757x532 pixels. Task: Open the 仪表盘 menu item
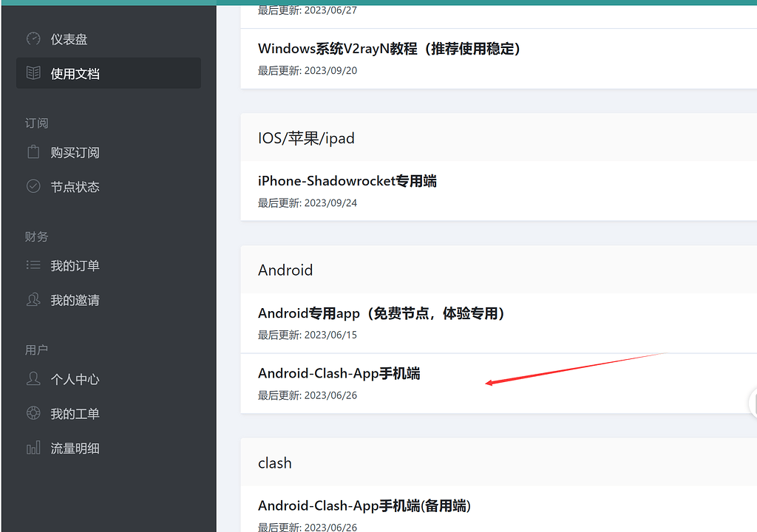(69, 39)
